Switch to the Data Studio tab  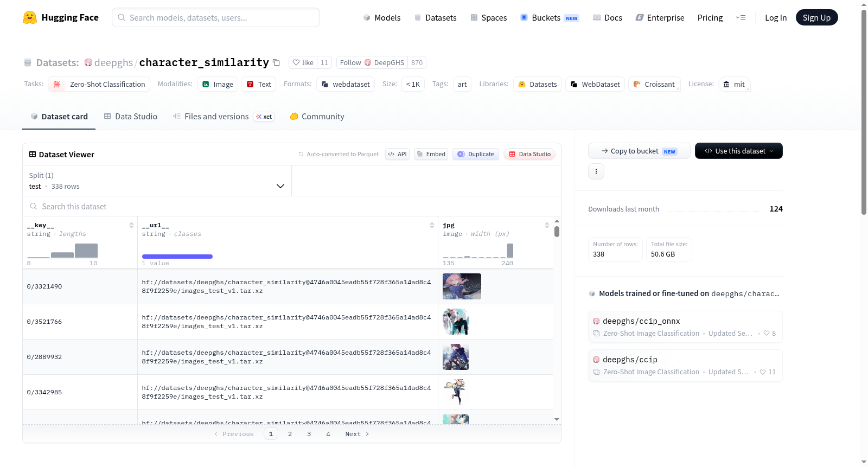pos(131,117)
